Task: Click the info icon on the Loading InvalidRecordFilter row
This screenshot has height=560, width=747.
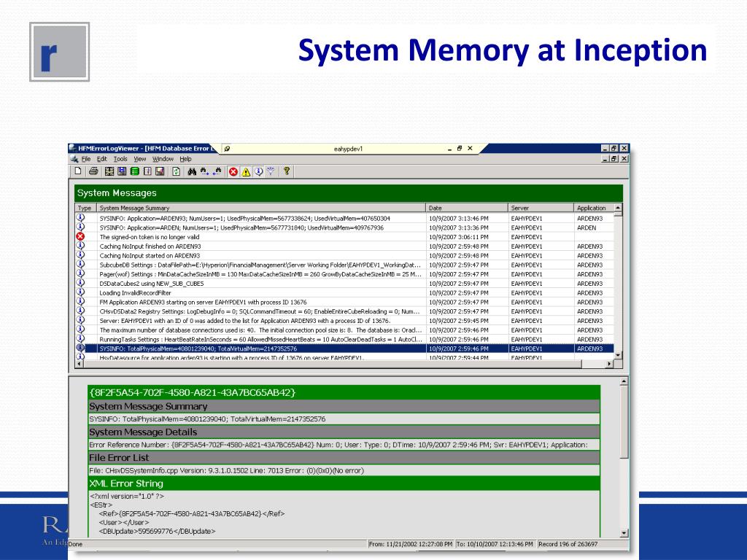Action: click(80, 293)
